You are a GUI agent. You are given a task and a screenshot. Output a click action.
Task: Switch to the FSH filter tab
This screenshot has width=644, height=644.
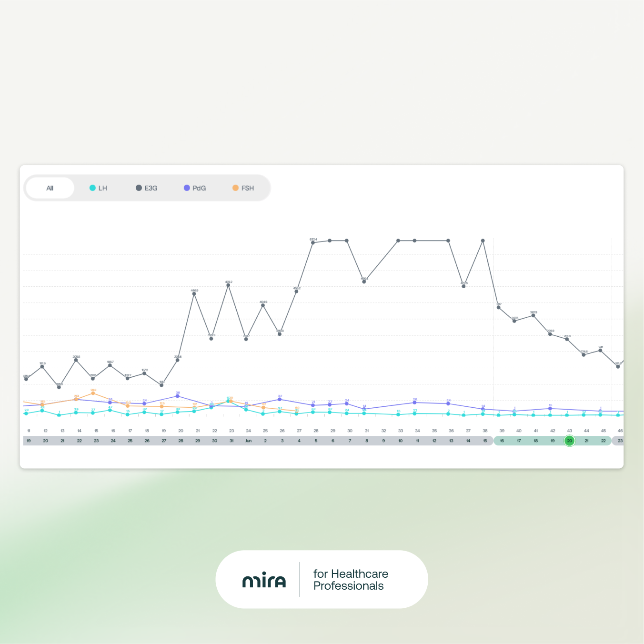(243, 188)
